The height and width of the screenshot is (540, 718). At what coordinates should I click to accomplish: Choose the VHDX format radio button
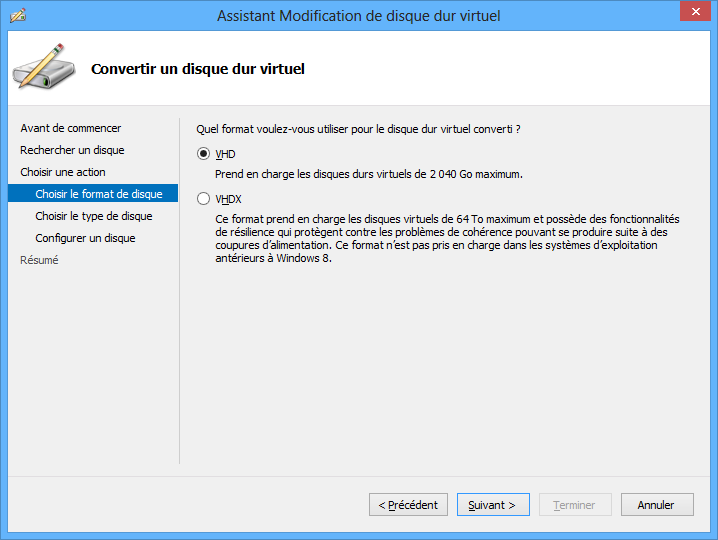204,198
